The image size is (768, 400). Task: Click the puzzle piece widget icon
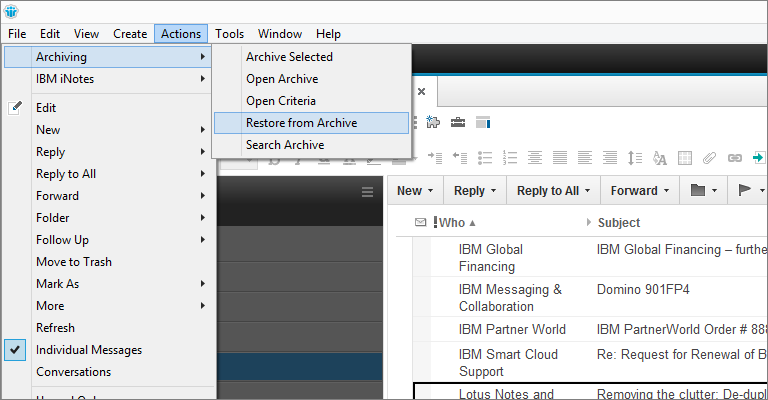pos(433,122)
